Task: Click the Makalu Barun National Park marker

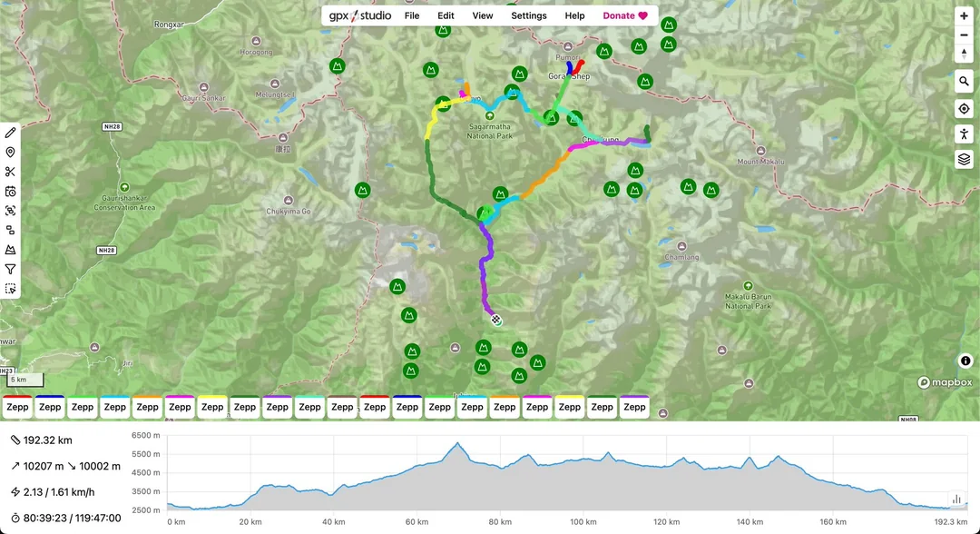Action: click(748, 286)
